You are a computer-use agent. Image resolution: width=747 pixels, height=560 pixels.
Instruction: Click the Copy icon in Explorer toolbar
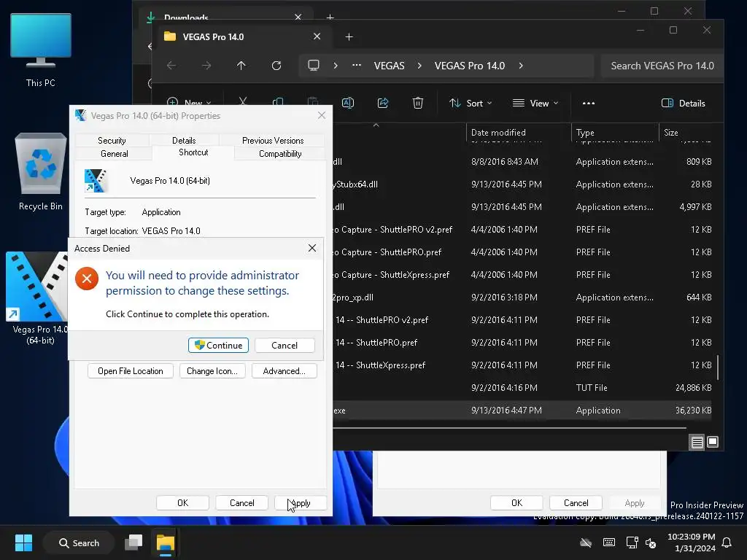coord(278,102)
